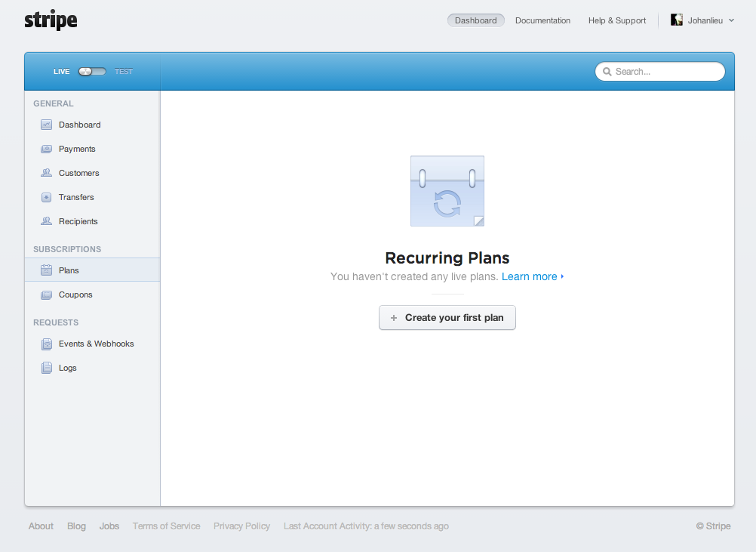Open the Dashboard tab in top navigation
This screenshot has height=552, width=756.
(476, 20)
